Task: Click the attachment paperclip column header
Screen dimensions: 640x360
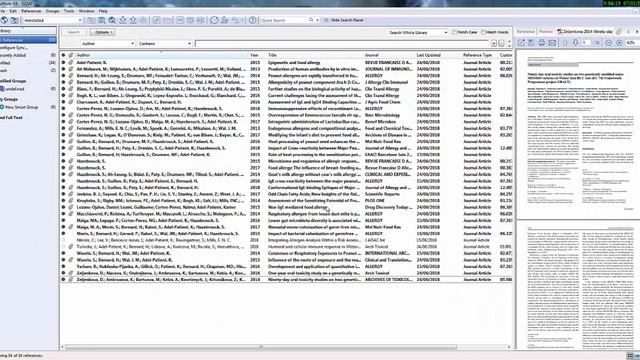Action: (x=70, y=55)
